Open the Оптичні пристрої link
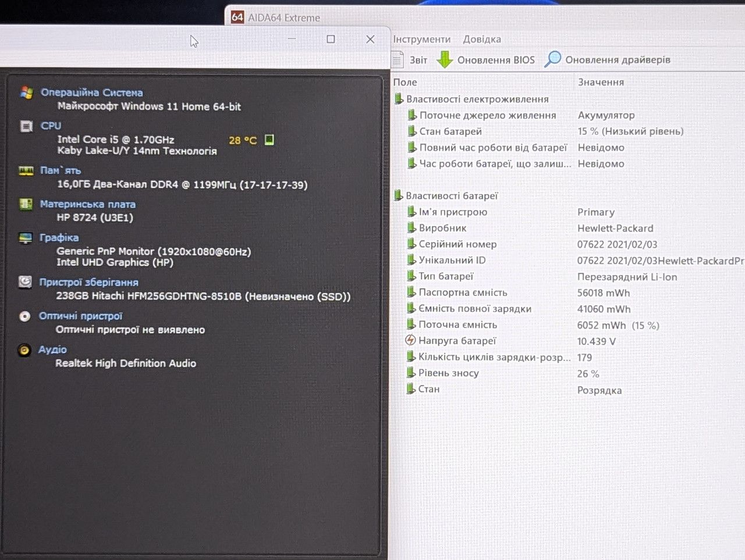This screenshot has height=560, width=745. [x=81, y=316]
